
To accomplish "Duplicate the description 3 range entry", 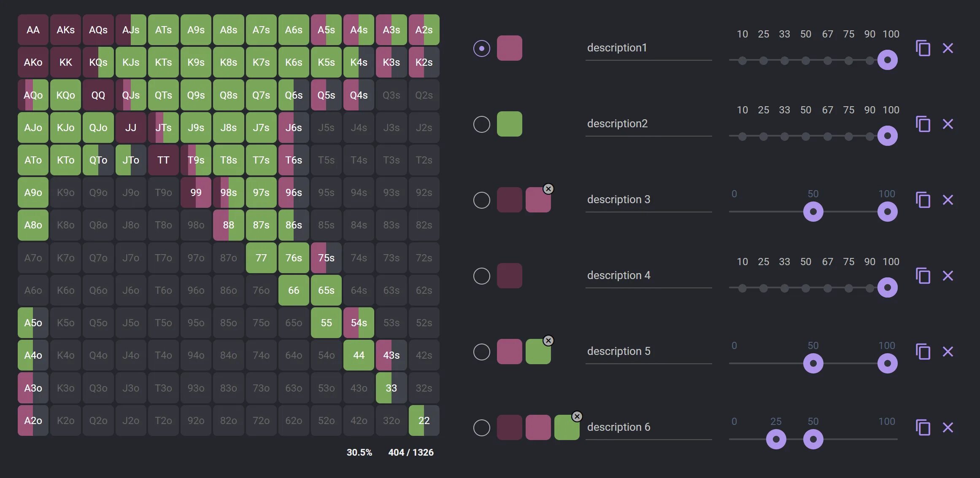I will [x=923, y=200].
